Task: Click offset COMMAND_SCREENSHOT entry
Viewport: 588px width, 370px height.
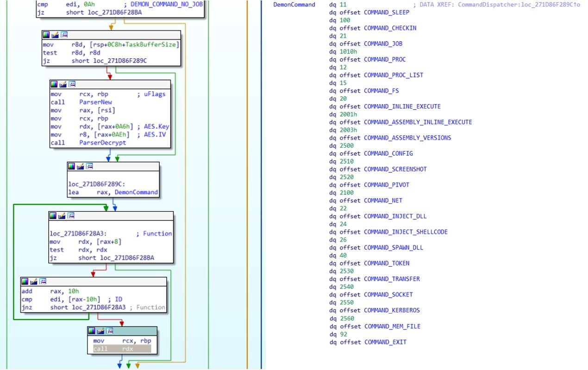Action: [x=378, y=169]
